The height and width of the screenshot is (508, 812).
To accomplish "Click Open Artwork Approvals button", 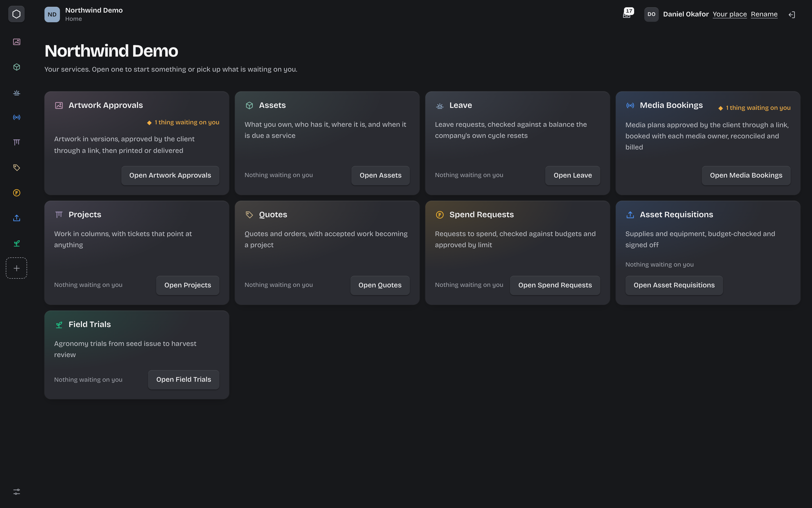I will click(x=170, y=175).
